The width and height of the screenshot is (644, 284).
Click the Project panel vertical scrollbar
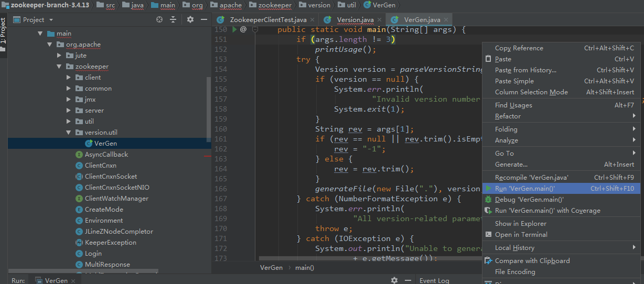pos(209,108)
